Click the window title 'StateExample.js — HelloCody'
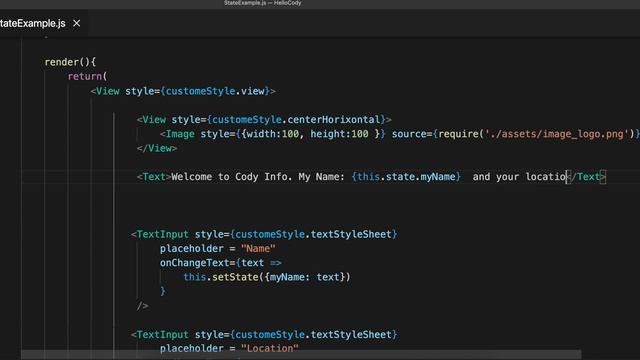Screen dimensions: 640x360 tap(262, 3)
